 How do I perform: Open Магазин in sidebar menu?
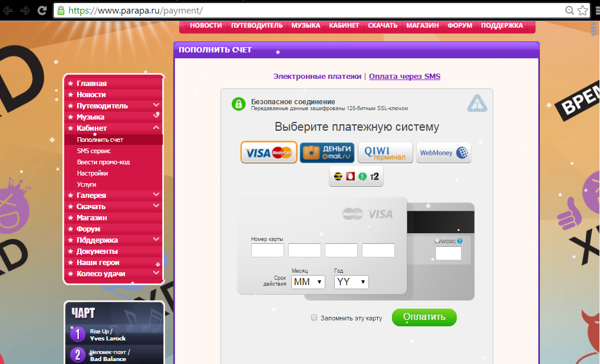coord(91,217)
